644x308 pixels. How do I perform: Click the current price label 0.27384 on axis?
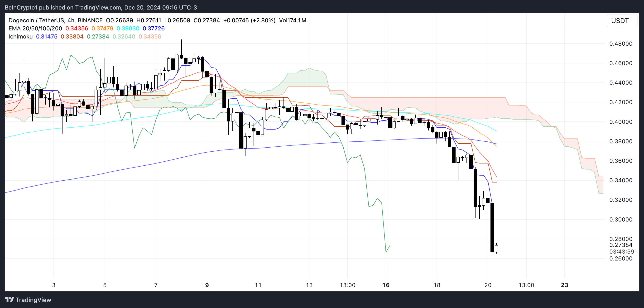pyautogui.click(x=620, y=245)
